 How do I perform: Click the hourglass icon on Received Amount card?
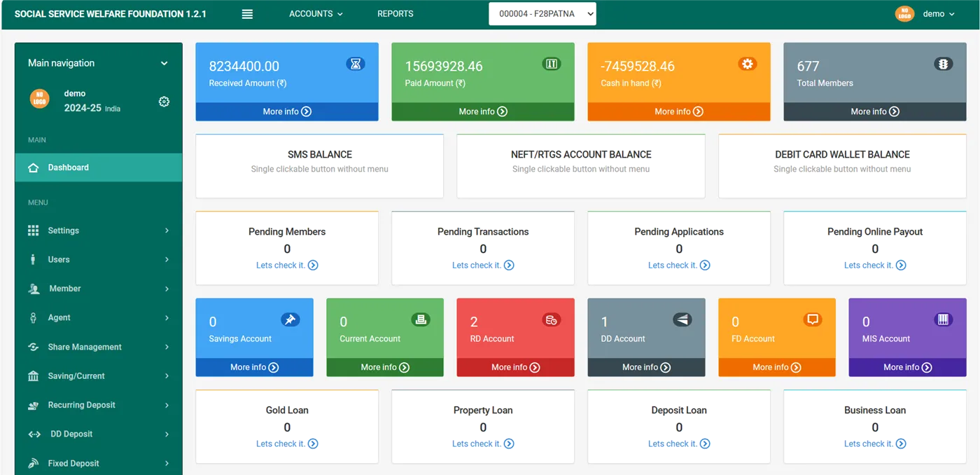tap(356, 64)
